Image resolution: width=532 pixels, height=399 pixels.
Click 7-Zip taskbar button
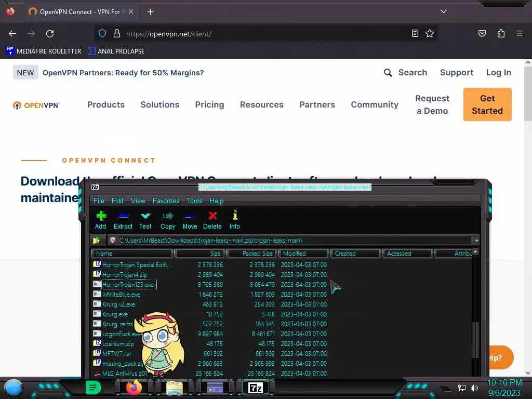pyautogui.click(x=256, y=388)
